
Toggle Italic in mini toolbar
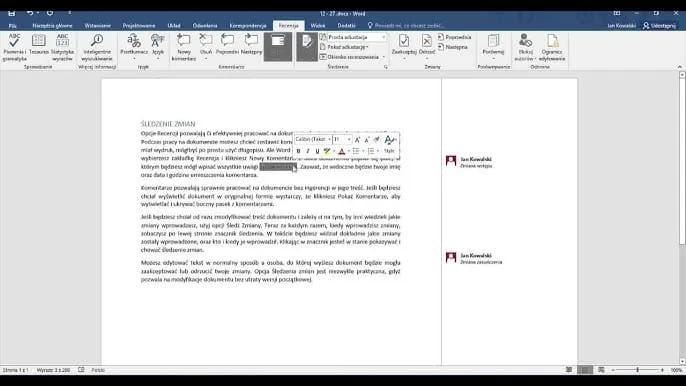point(308,151)
